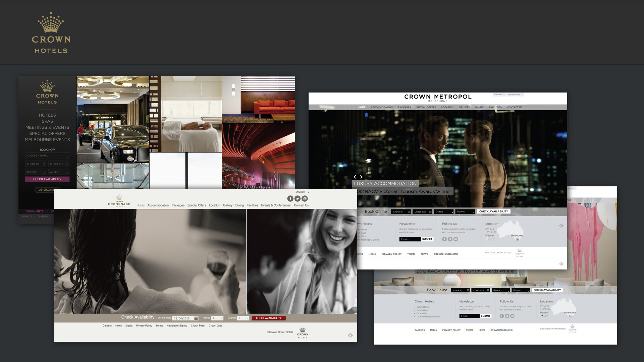Click Twitter icon on Crown Promenade page
This screenshot has width=644, height=362.
298,198
